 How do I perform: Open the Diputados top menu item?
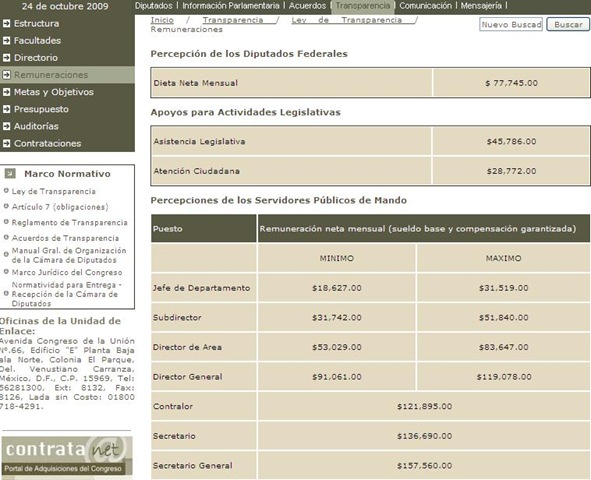[153, 6]
